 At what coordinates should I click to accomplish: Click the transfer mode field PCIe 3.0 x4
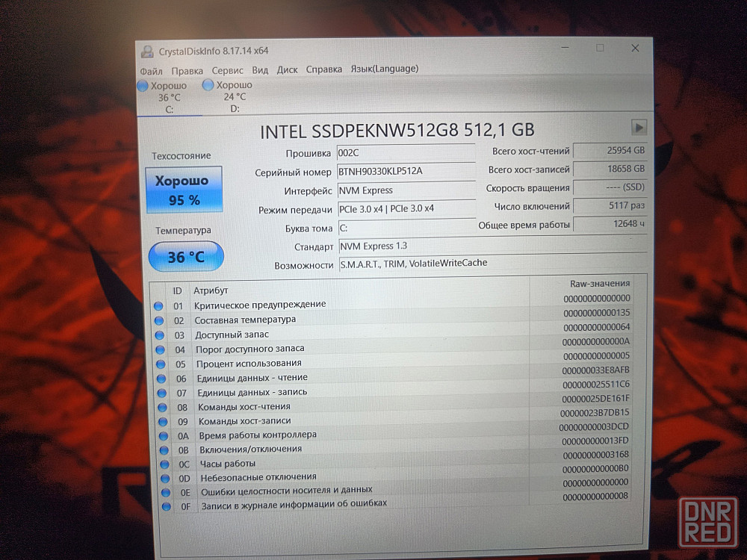pyautogui.click(x=407, y=208)
